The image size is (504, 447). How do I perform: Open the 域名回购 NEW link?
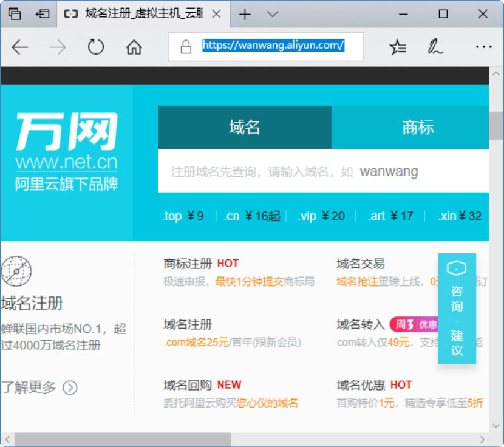click(x=202, y=385)
